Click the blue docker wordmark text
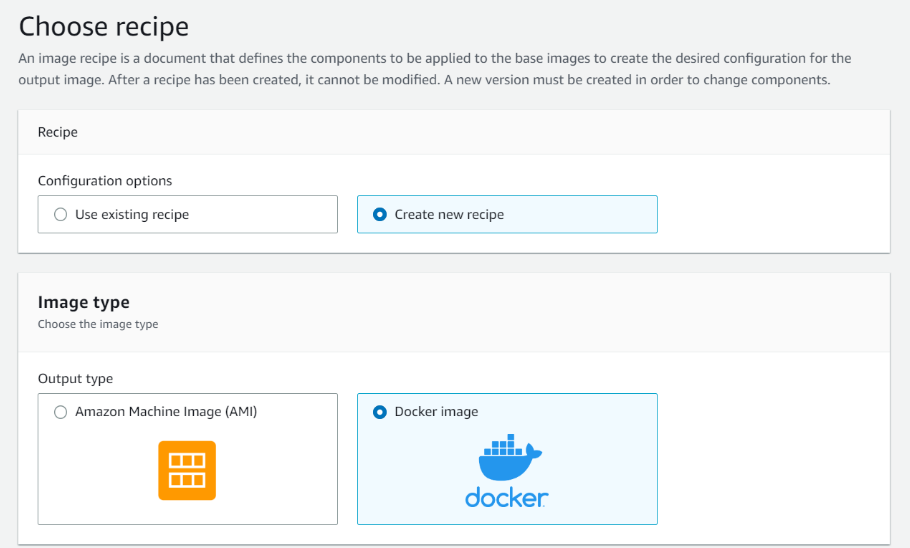The image size is (910, 548). pyautogui.click(x=506, y=497)
